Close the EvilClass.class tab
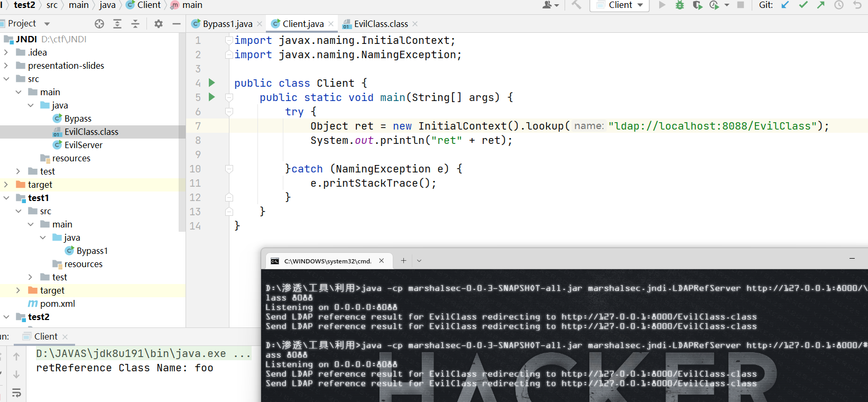This screenshot has width=868, height=402. (x=415, y=24)
